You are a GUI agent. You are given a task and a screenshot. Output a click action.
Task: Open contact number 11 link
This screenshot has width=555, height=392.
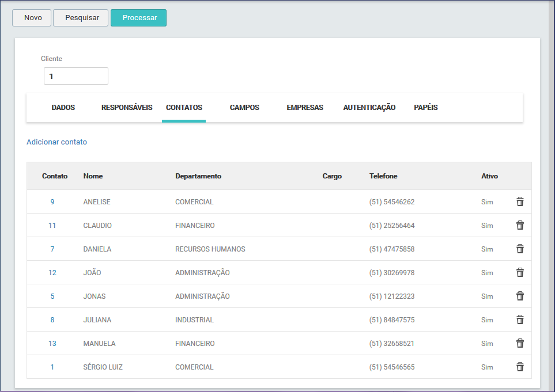click(52, 226)
